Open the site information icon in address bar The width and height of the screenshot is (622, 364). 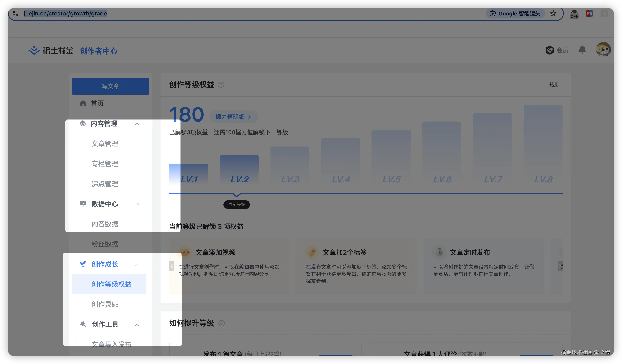click(x=15, y=14)
